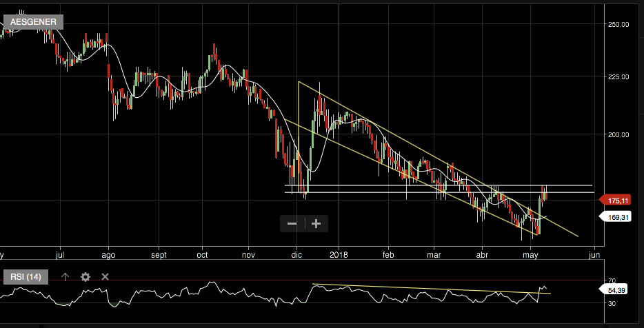Click the RSI 70 overbought level label

pos(611,281)
